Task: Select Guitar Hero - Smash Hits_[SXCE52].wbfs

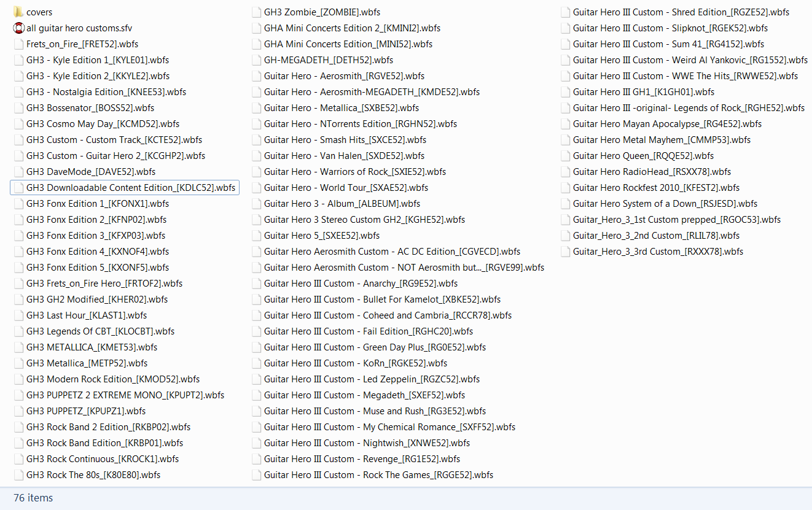Action: (345, 140)
